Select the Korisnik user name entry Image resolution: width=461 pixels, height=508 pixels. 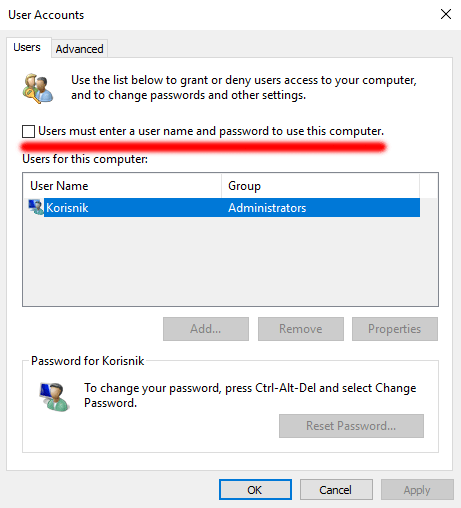tap(67, 208)
